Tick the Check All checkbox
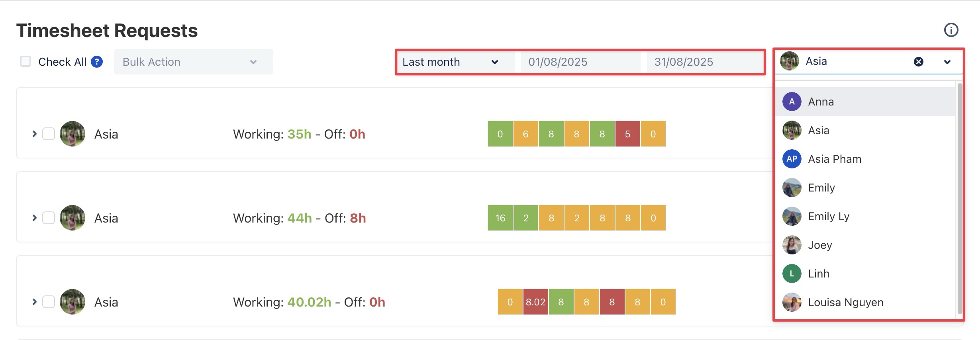This screenshot has width=980, height=340. (25, 62)
